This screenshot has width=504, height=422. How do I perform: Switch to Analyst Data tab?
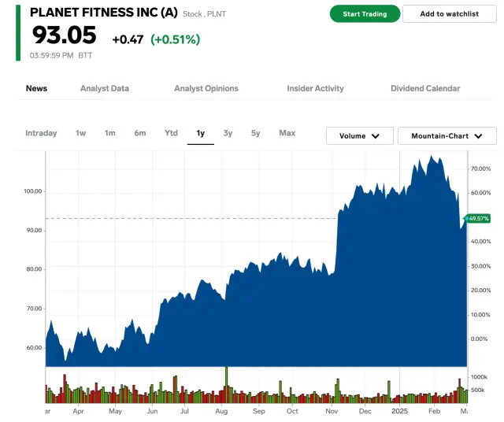pos(104,89)
